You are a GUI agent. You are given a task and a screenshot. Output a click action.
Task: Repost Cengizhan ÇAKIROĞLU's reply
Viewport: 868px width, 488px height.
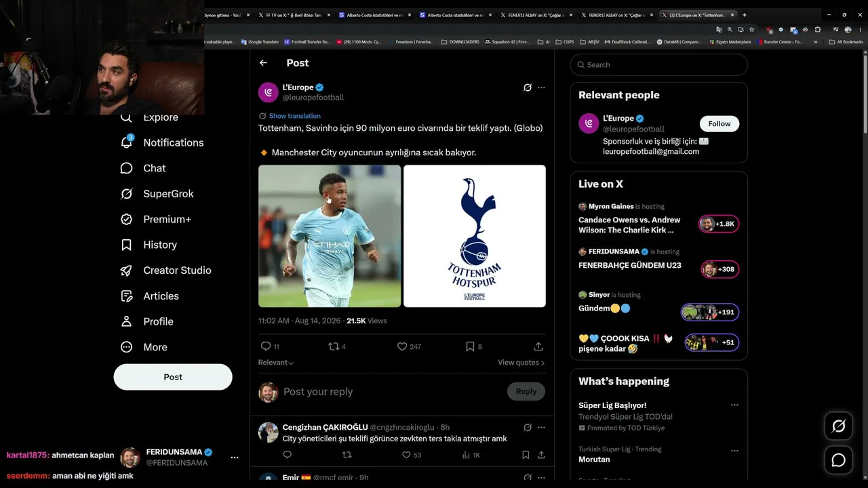[347, 455]
